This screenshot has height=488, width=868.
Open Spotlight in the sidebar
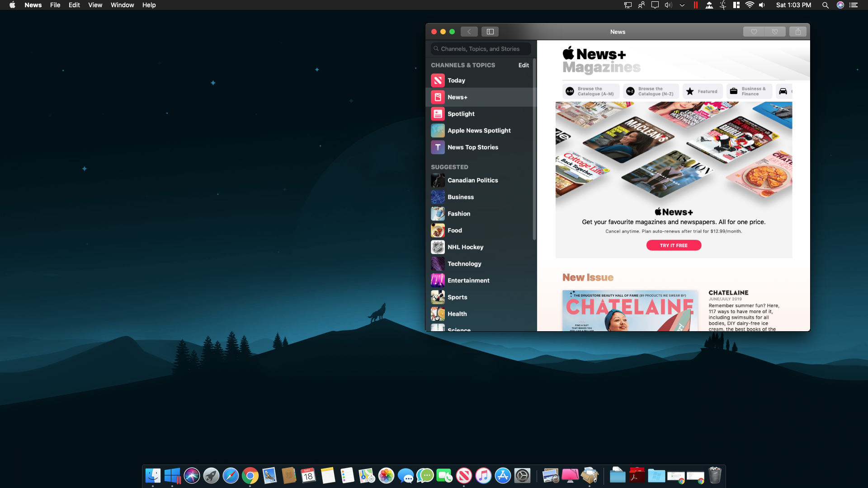point(481,114)
